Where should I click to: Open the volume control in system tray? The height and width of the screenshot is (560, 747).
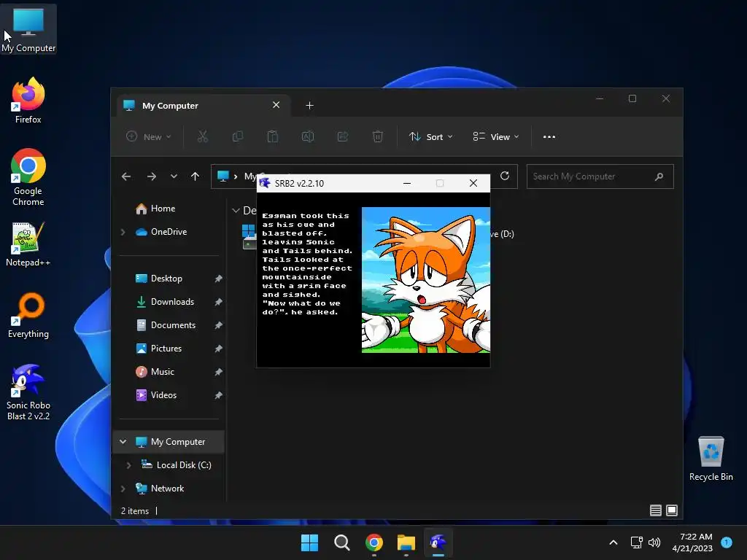coord(654,542)
